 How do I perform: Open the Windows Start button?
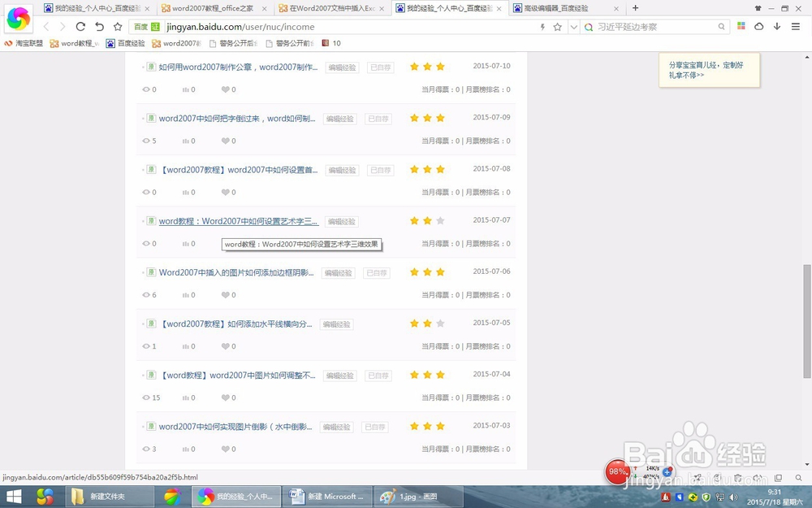[14, 497]
